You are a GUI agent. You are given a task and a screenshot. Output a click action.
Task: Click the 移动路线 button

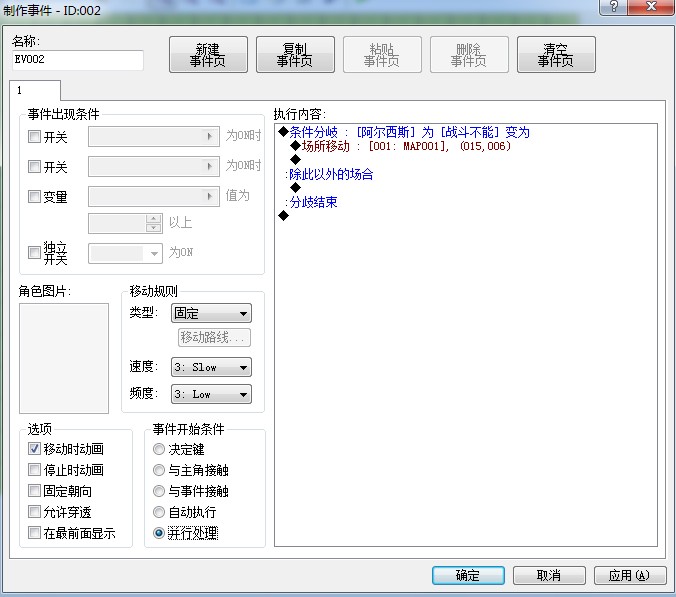click(214, 337)
